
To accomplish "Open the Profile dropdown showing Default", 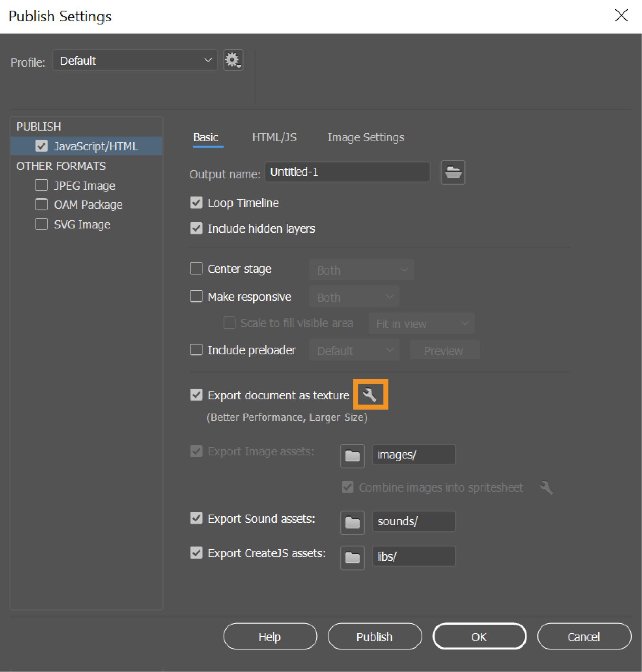I will point(135,60).
